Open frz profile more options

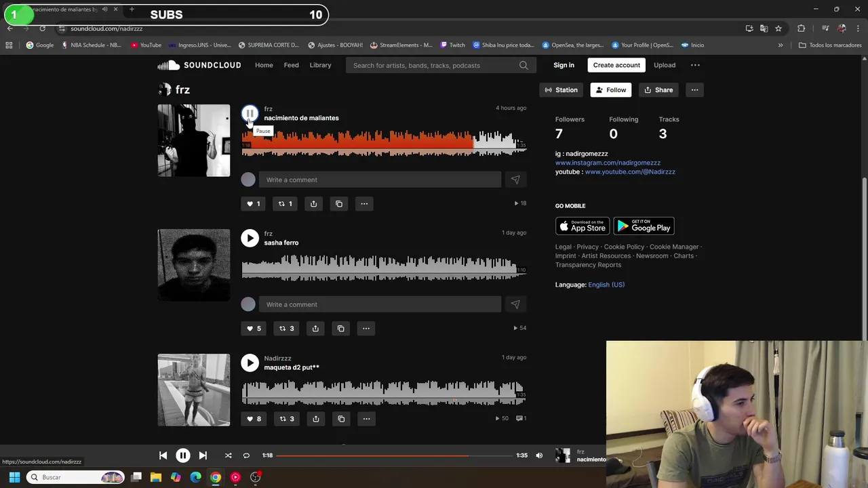694,89
